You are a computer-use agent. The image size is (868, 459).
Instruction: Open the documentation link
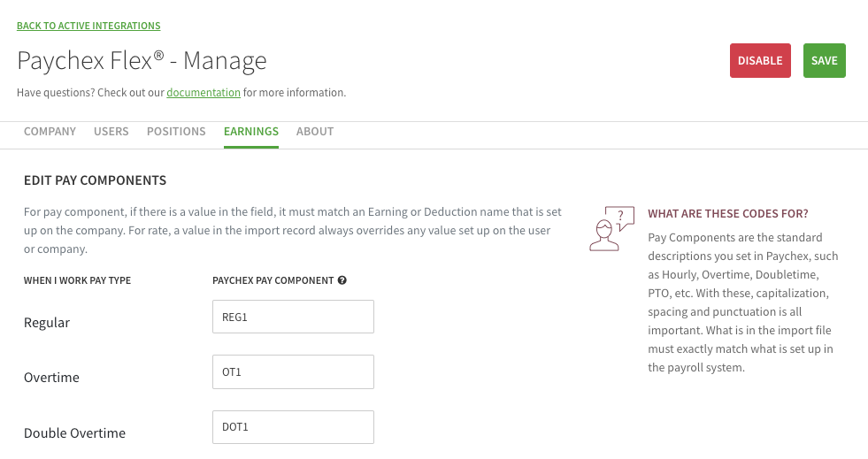[x=204, y=92]
